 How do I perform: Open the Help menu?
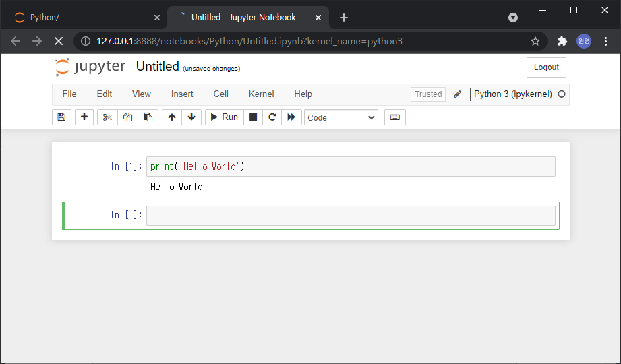pyautogui.click(x=303, y=94)
